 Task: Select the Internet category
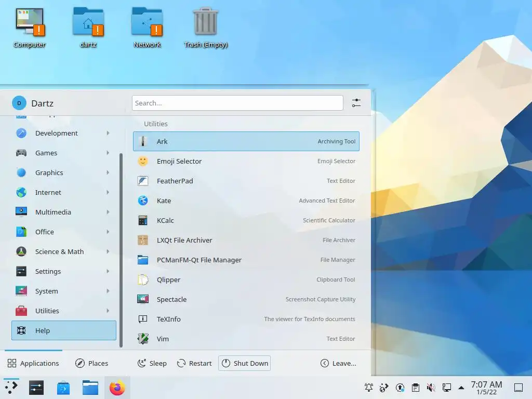coord(64,192)
